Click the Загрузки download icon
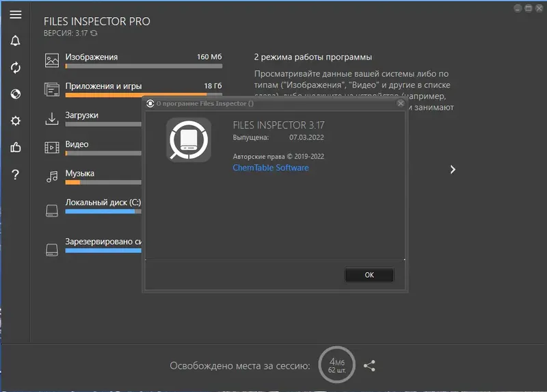547x392 pixels. [52, 118]
